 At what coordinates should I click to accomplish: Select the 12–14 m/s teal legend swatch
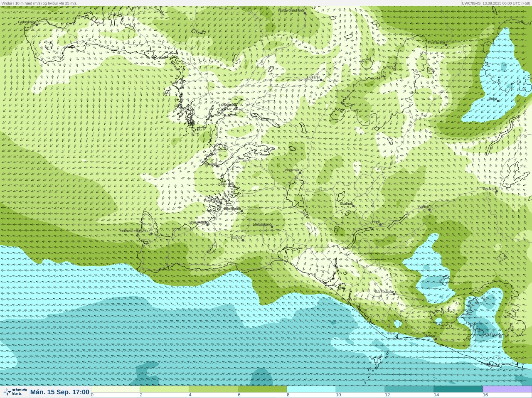(x=409, y=389)
